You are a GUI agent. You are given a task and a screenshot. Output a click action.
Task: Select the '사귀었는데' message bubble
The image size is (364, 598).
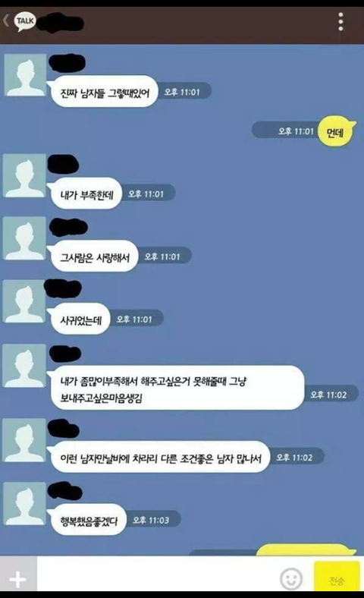(x=80, y=319)
